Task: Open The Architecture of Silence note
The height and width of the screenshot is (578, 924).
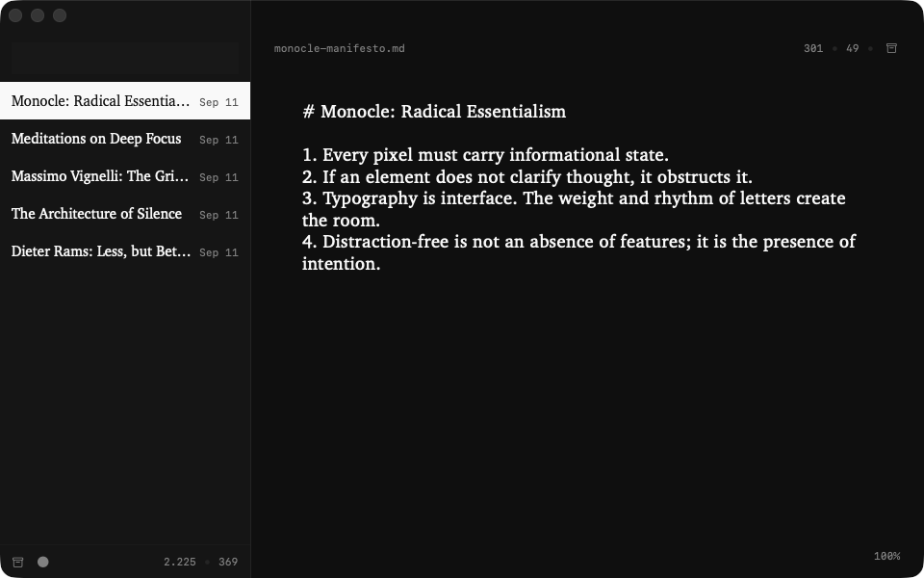Action: pyautogui.click(x=125, y=214)
